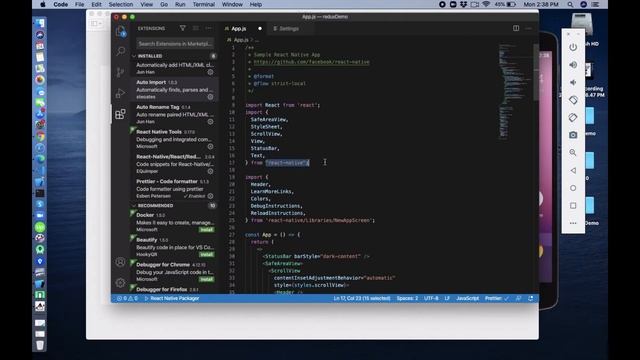
Task: Manage gear for Prettier extension
Action: coord(210,196)
